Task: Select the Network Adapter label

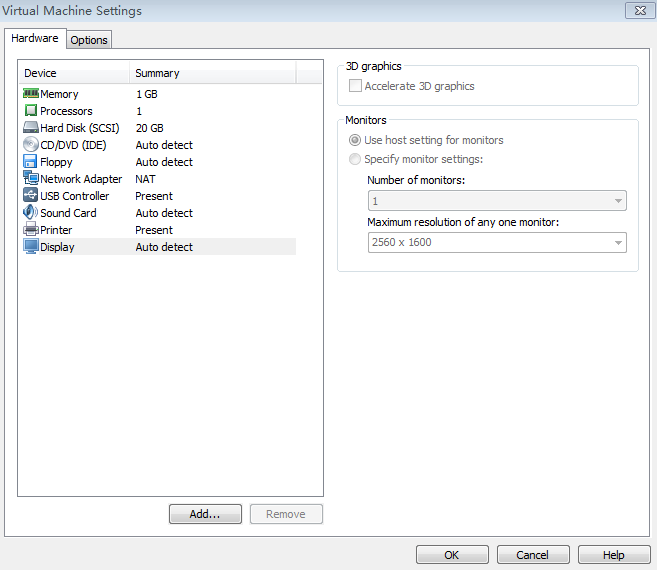Action: tap(81, 179)
